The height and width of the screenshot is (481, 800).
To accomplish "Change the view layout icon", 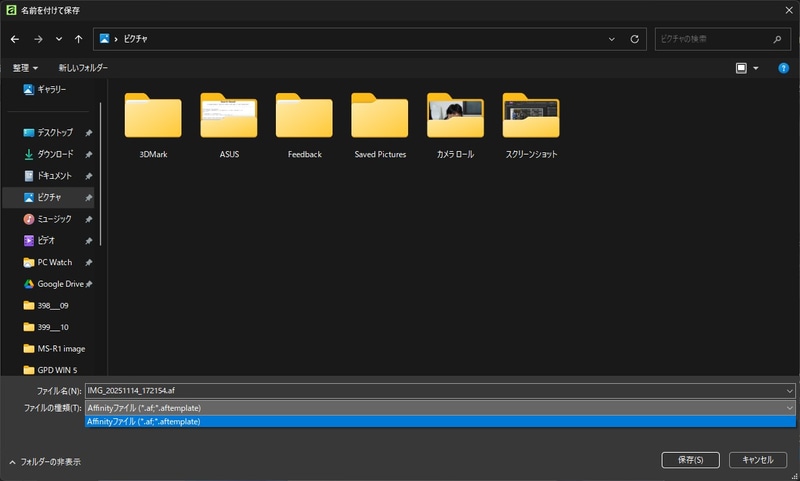I will pyautogui.click(x=741, y=68).
